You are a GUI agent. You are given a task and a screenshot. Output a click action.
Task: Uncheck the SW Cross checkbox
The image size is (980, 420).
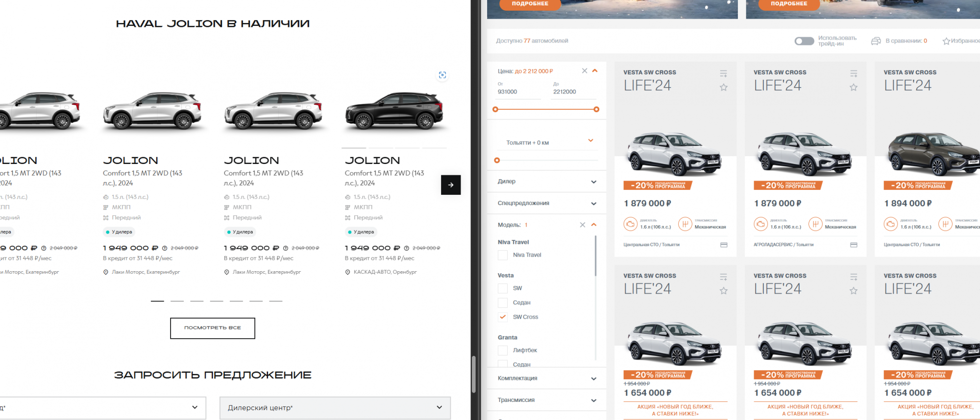[x=503, y=317]
